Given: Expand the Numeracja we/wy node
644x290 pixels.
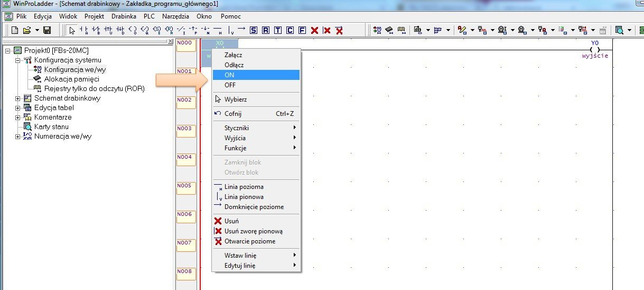Looking at the screenshot, I should coord(18,137).
